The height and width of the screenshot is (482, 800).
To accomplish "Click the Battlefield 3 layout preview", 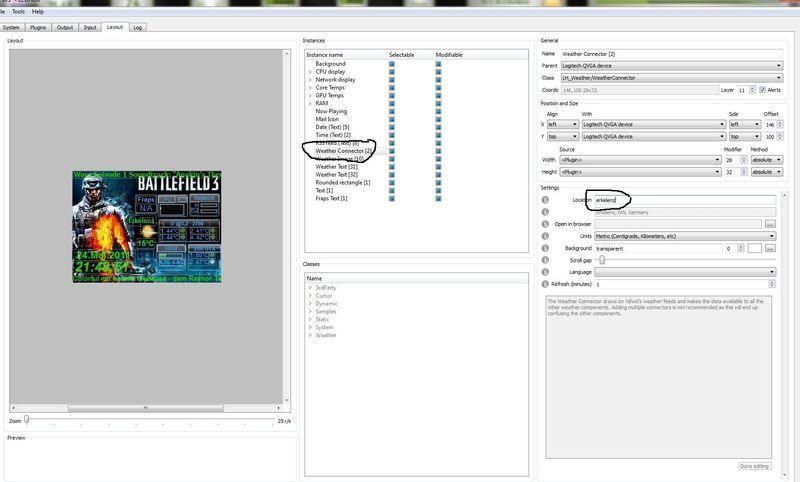I will 147,226.
